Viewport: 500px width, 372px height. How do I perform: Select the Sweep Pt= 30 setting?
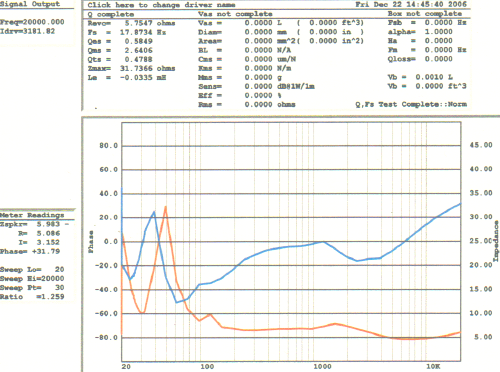pyautogui.click(x=32, y=287)
